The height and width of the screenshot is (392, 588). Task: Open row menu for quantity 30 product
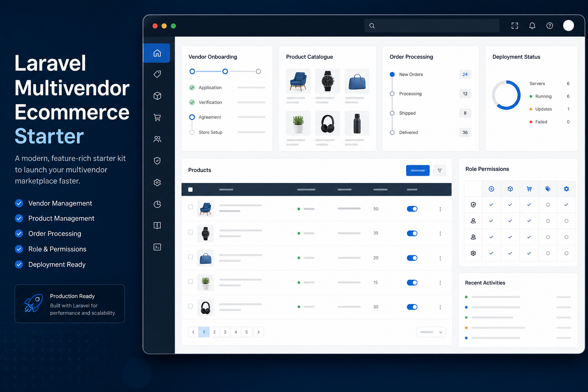pos(440,307)
